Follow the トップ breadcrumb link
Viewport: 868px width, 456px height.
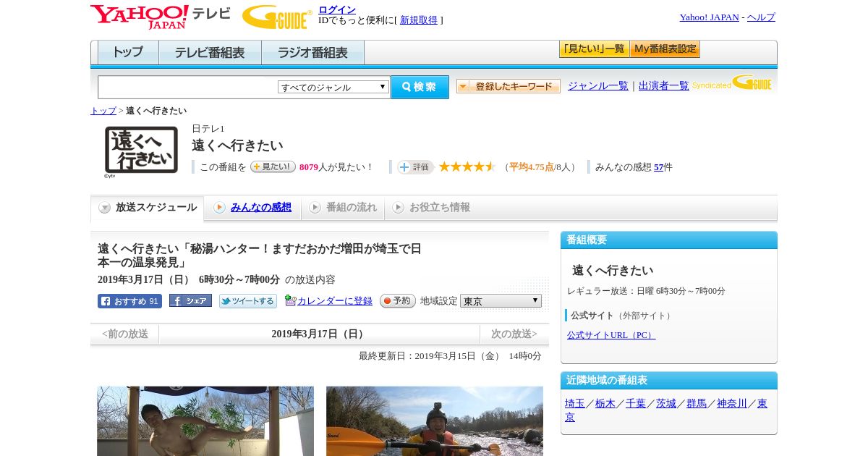click(103, 111)
